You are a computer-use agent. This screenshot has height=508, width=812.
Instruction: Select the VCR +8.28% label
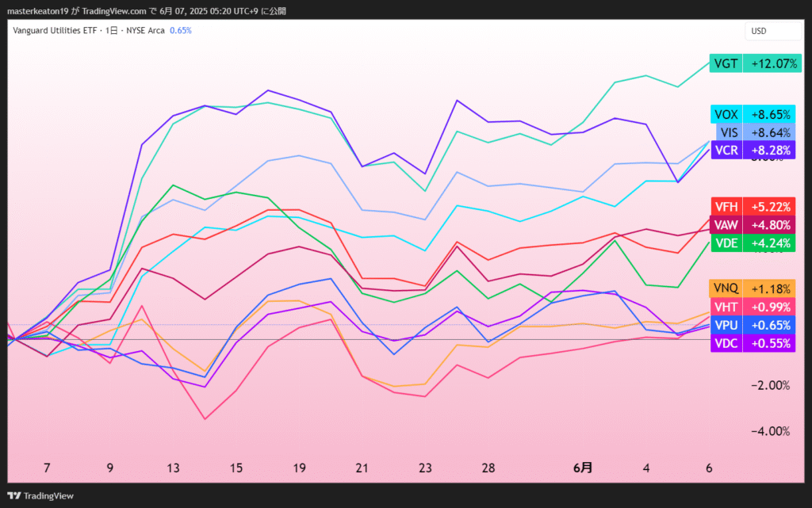point(753,150)
